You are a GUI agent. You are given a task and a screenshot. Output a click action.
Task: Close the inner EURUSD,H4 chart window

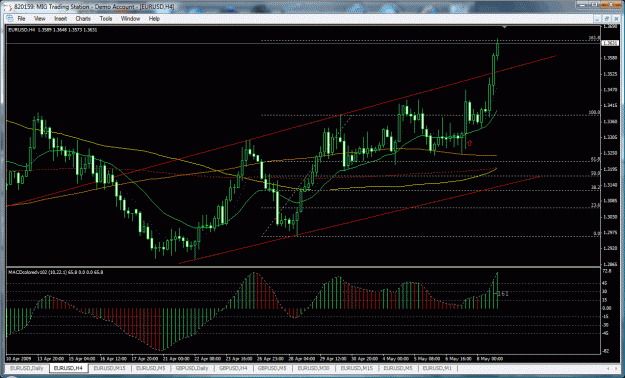click(615, 18)
